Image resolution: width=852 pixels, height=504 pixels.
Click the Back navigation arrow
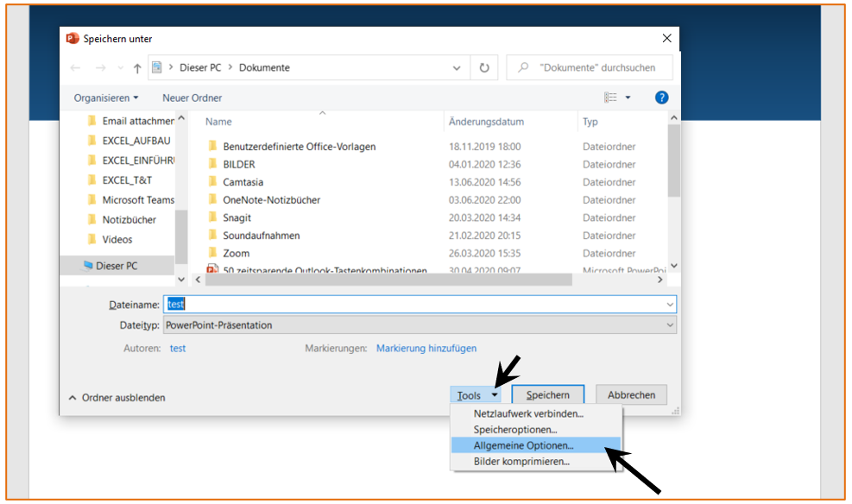[75, 68]
